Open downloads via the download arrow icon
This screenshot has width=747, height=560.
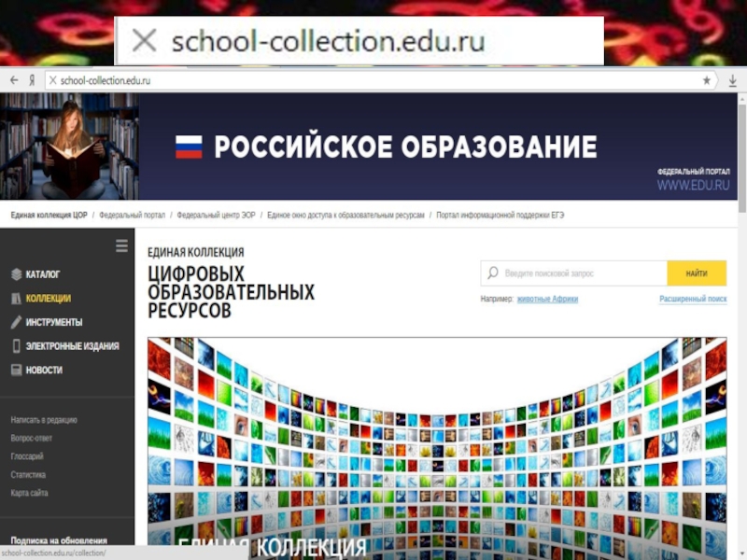coord(733,81)
